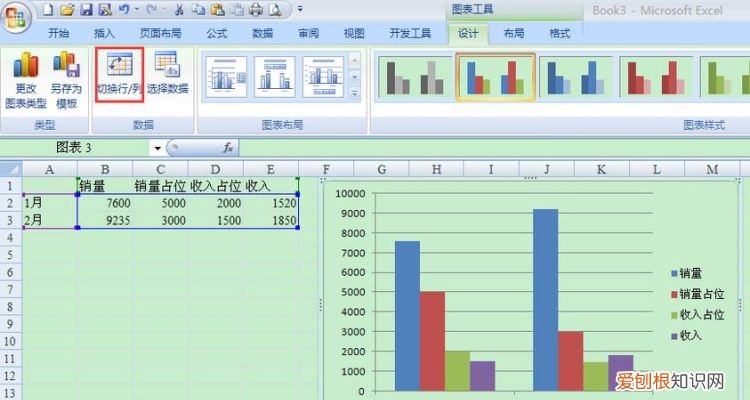The width and height of the screenshot is (750, 400).
Task: Cut selection with the scissors icon
Action: pyautogui.click(x=179, y=10)
